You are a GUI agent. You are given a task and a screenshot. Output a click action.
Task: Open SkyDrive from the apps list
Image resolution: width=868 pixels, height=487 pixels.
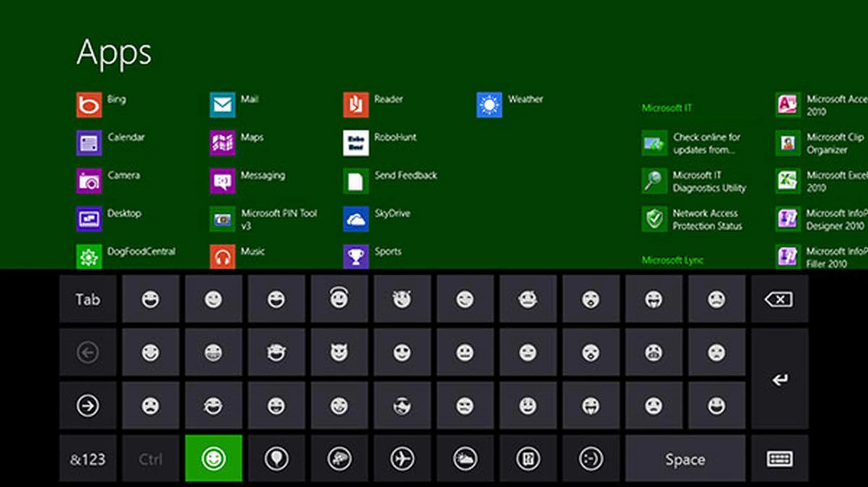coord(356,219)
